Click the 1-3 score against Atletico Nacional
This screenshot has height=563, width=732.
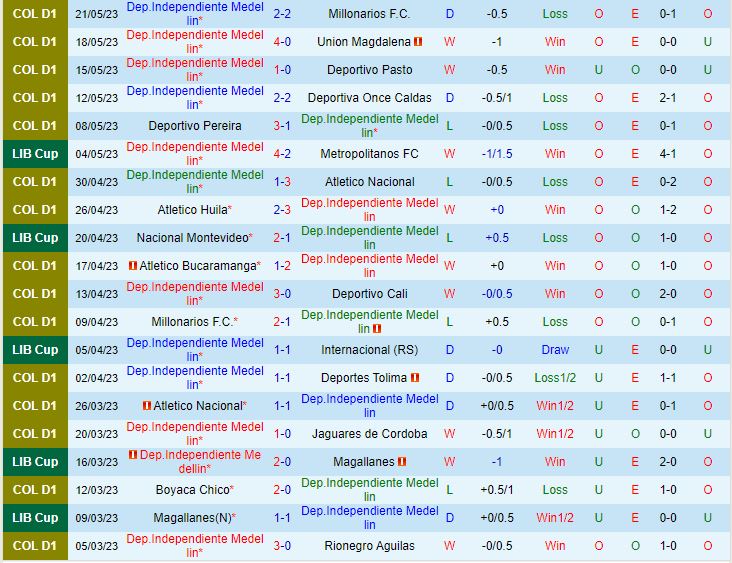[x=282, y=182]
